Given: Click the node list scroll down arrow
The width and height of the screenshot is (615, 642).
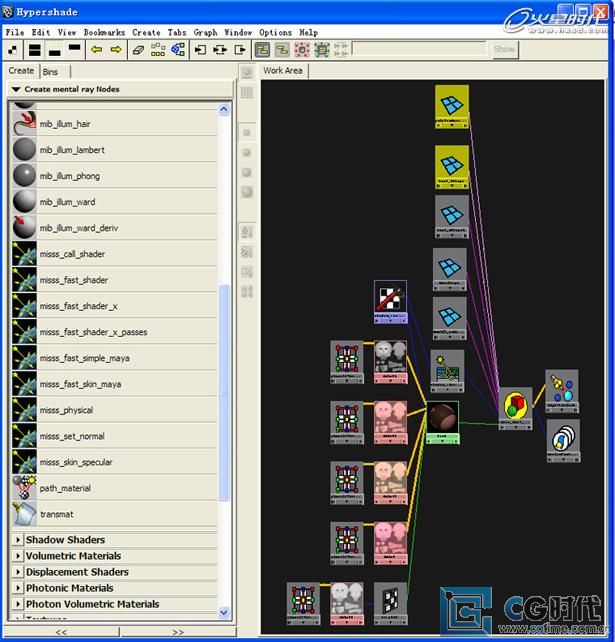Looking at the screenshot, I should 224,613.
